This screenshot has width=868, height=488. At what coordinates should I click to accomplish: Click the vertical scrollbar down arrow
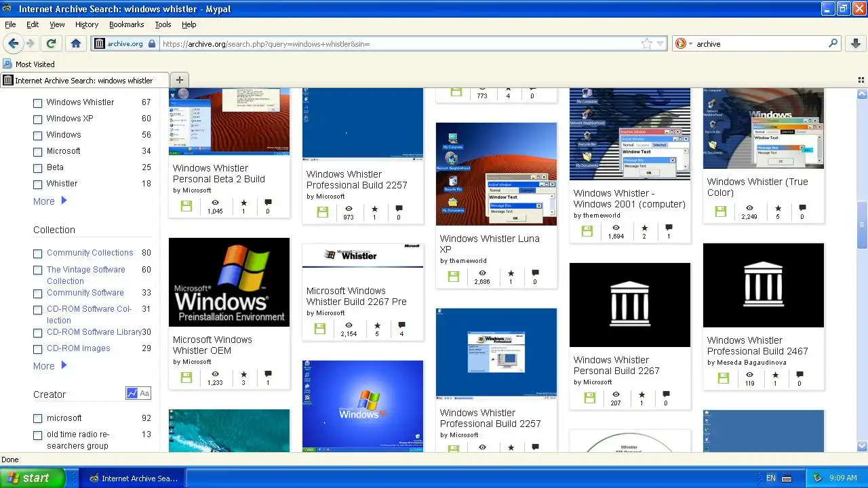pyautogui.click(x=862, y=446)
